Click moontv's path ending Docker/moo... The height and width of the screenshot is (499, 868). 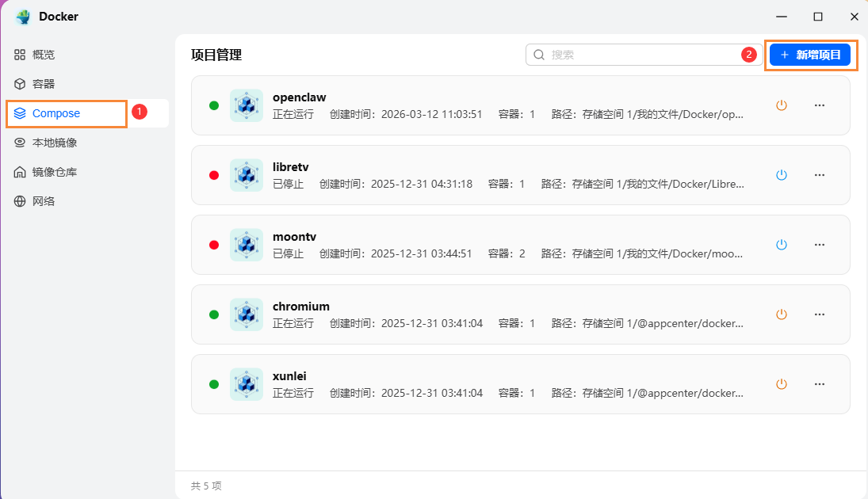pos(642,254)
